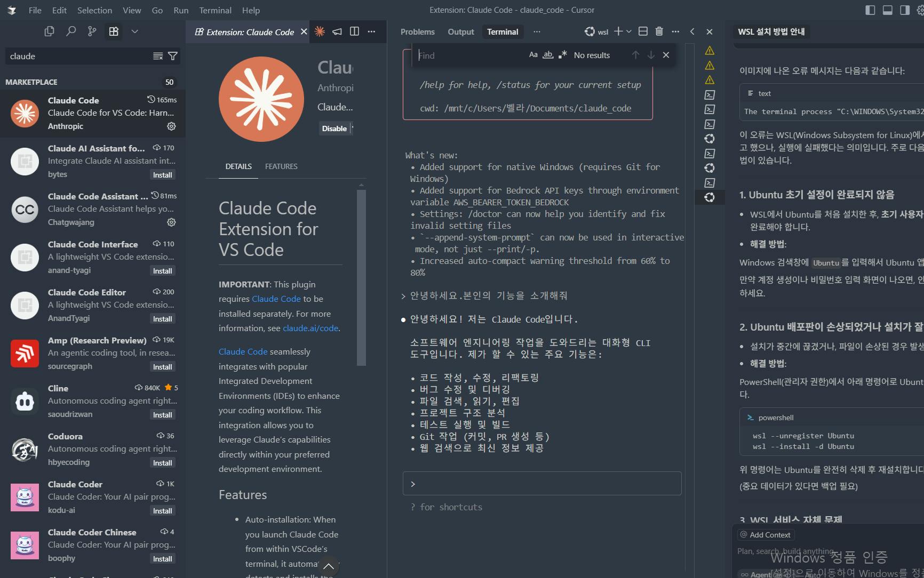Toggle Use Regular Expression in terminal find

click(562, 55)
